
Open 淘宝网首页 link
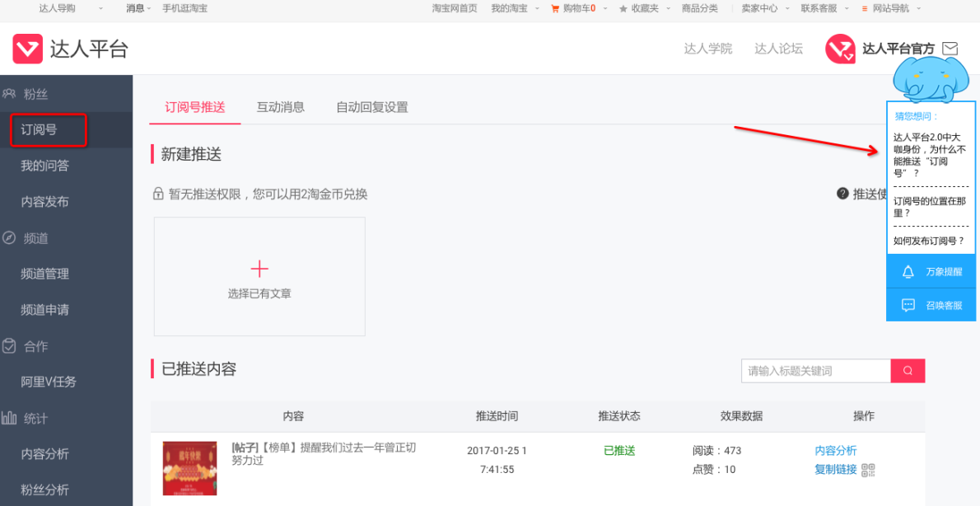pos(455,9)
